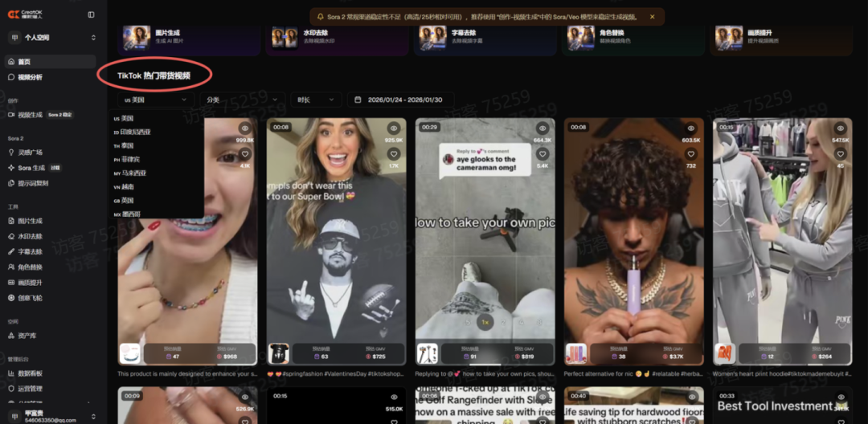Viewport: 868px width, 424px height.
Task: Open 视频分析 in the sidebar
Action: point(50,77)
